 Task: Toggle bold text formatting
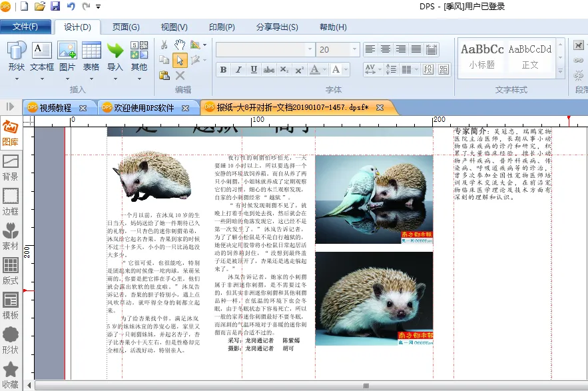pyautogui.click(x=224, y=70)
